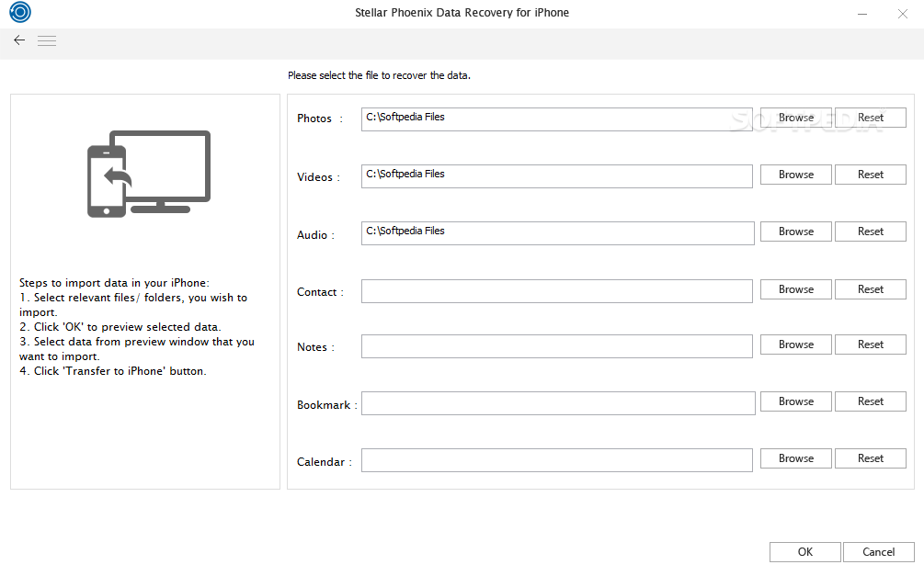Click 'Steps to import data in your iPhone:' heading

coord(114,283)
